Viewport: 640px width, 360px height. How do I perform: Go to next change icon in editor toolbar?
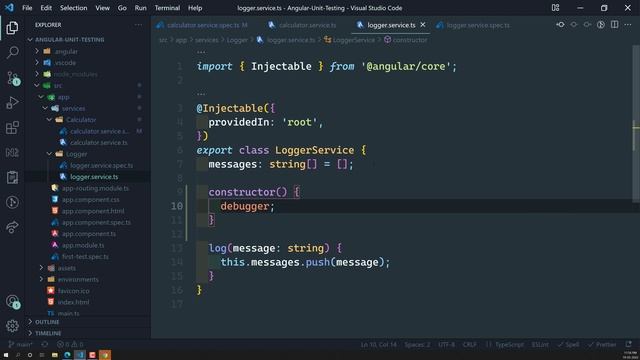coord(587,25)
